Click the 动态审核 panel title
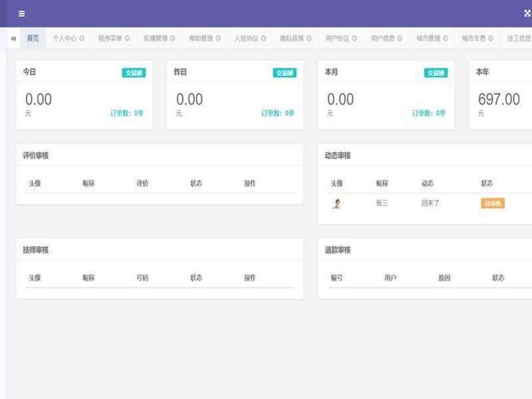 338,156
